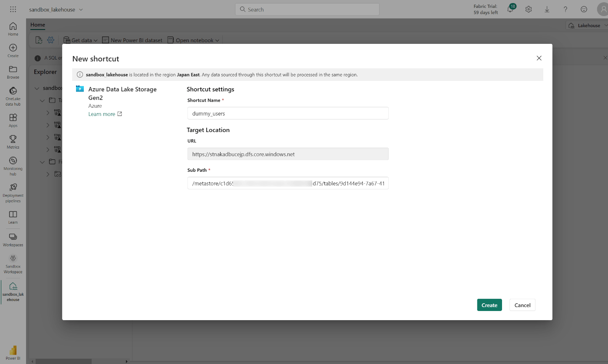Image resolution: width=608 pixels, height=364 pixels.
Task: Open the Fabric settings gear
Action: point(529,9)
